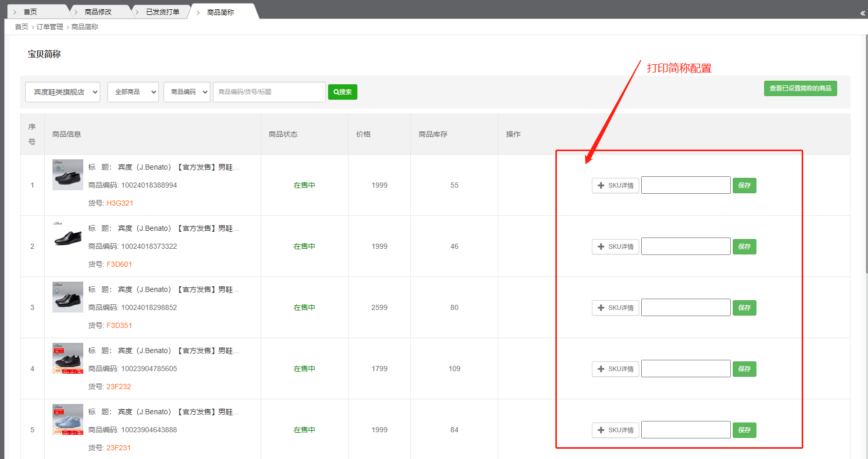The image size is (868, 459).
Task: Collapse the tab bar with double-chevron icon
Action: coord(862,13)
